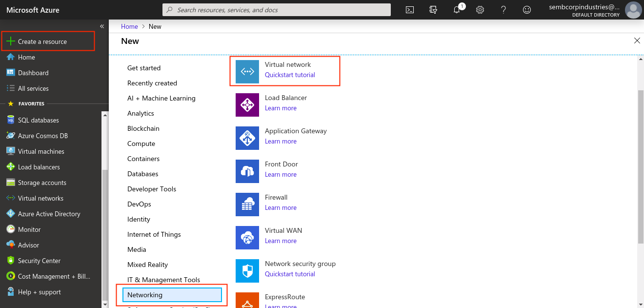Open Application Gateway Learn more link
Image resolution: width=644 pixels, height=308 pixels.
point(281,141)
